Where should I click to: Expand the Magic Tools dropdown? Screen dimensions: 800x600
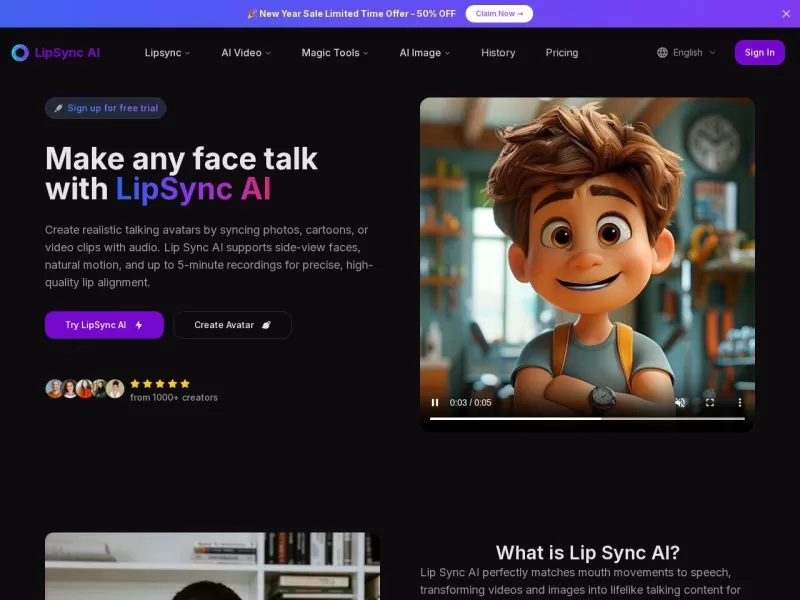click(x=334, y=53)
